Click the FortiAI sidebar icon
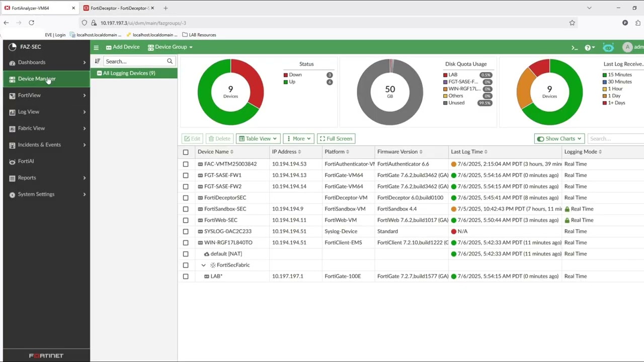Image resolution: width=644 pixels, height=362 pixels. (x=12, y=161)
